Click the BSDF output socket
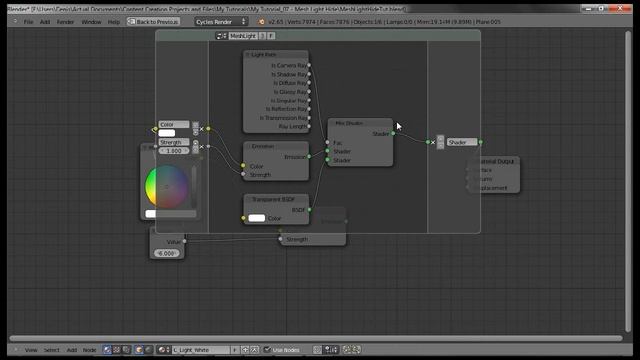640x360 pixels. tap(309, 210)
